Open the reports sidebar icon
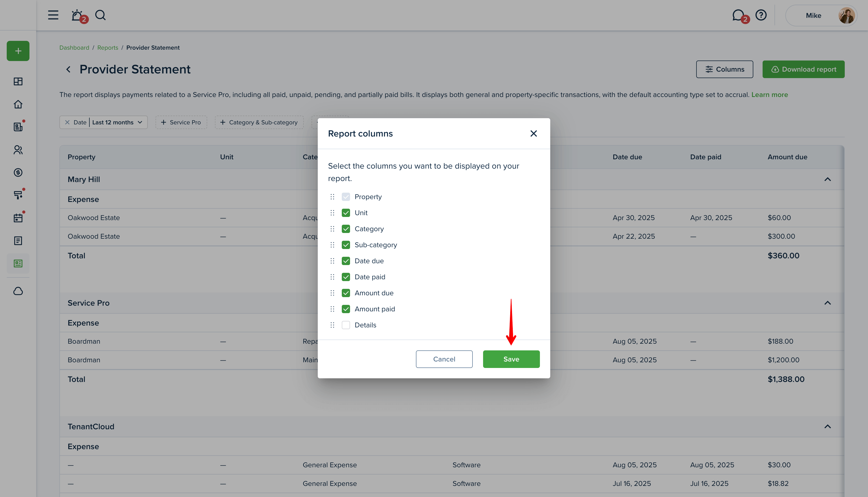Image resolution: width=868 pixels, height=497 pixels. pyautogui.click(x=18, y=263)
